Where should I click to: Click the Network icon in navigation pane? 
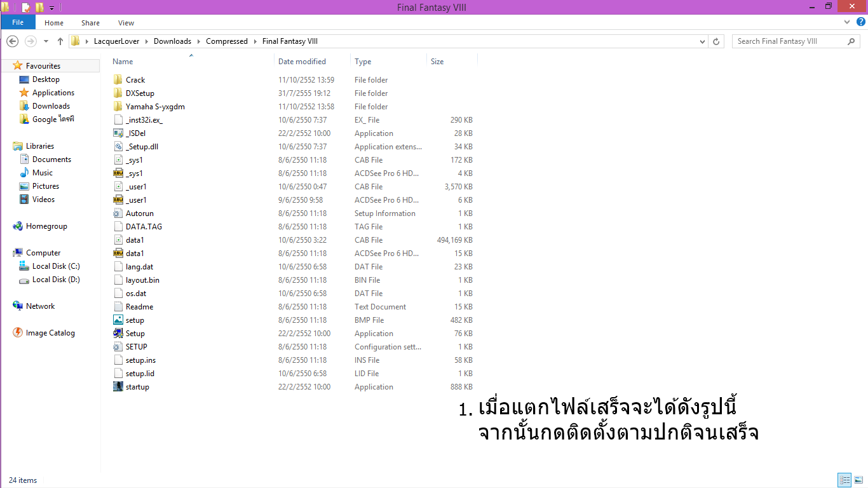pyautogui.click(x=18, y=306)
